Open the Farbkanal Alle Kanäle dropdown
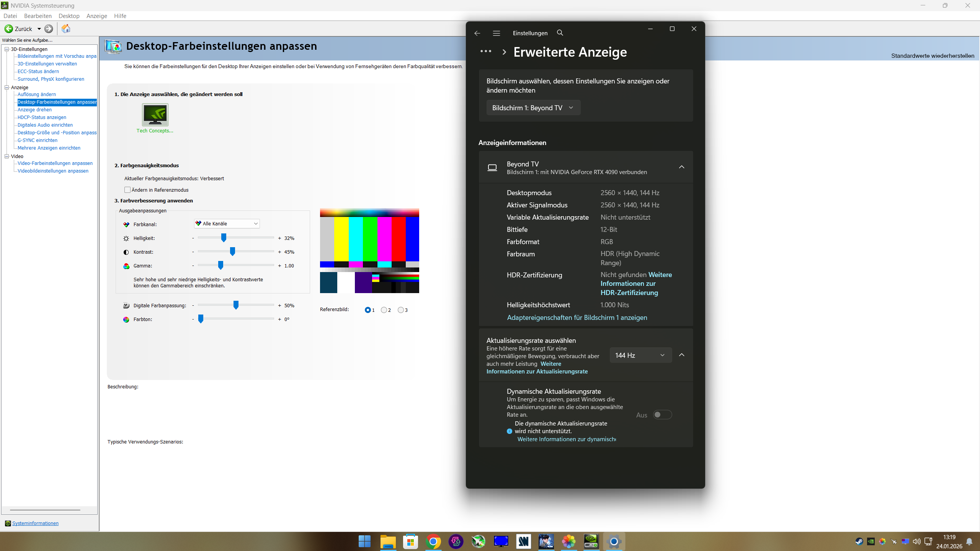This screenshot has height=551, width=980. click(x=227, y=224)
